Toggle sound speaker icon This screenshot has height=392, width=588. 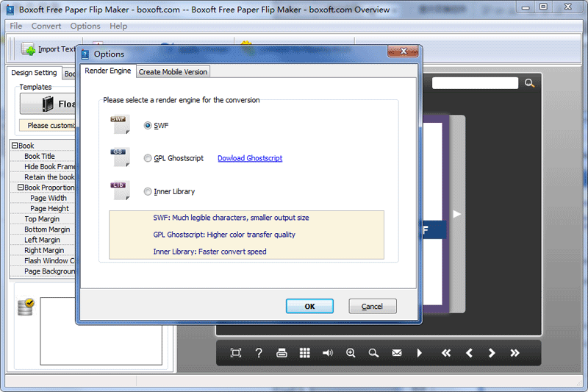327,352
